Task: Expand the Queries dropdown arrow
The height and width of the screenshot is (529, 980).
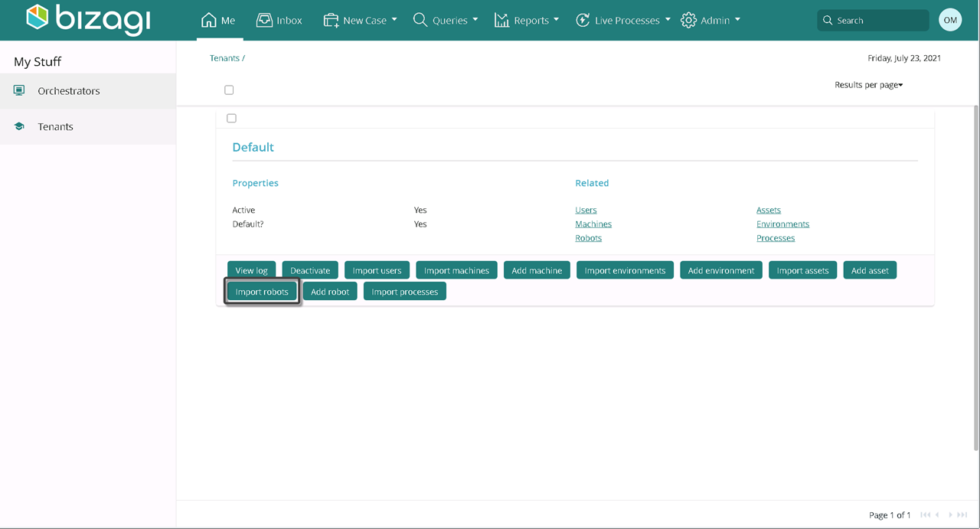Action: click(475, 20)
